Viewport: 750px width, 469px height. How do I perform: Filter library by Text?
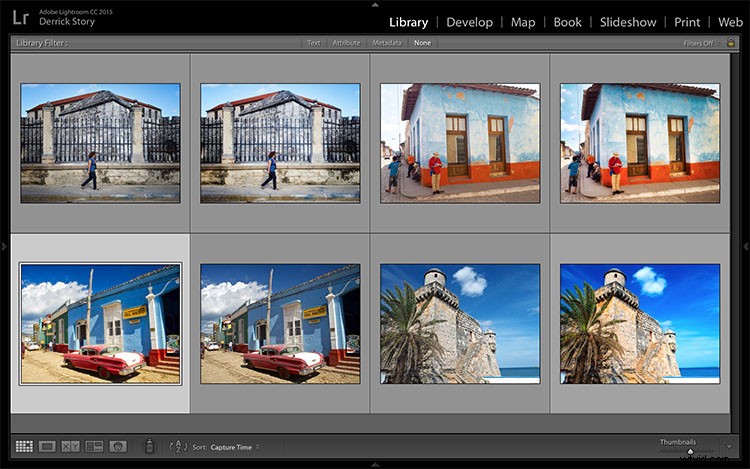314,43
